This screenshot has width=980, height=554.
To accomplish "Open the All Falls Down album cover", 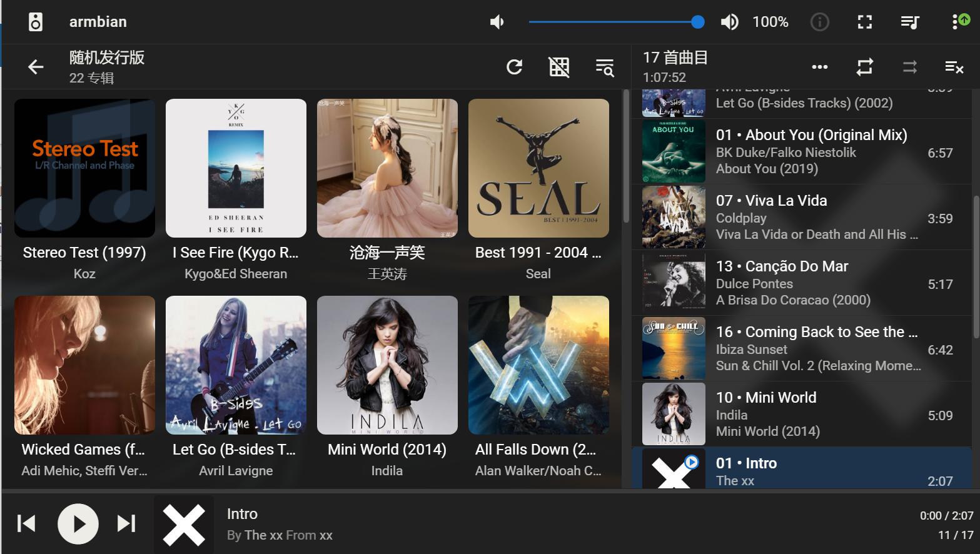I will point(538,365).
